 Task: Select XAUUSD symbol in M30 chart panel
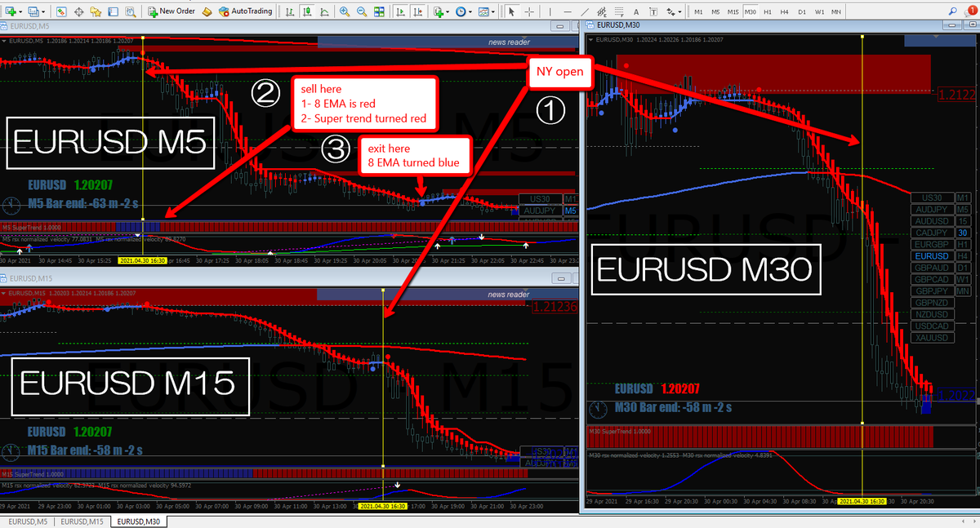tap(932, 338)
